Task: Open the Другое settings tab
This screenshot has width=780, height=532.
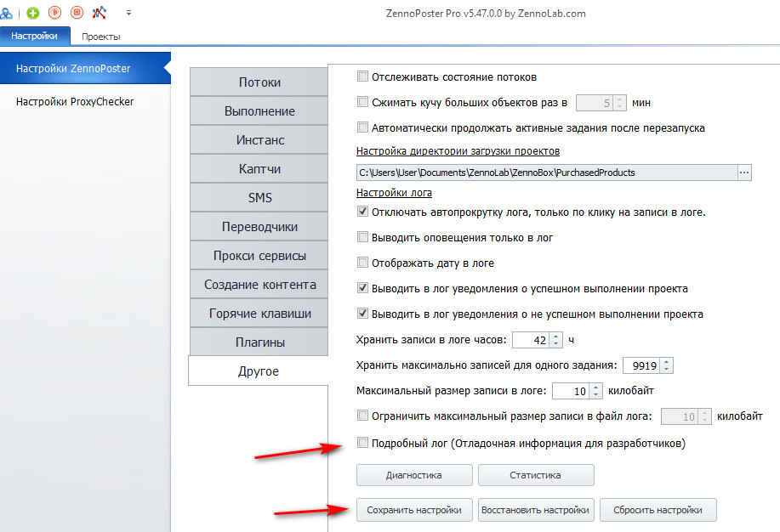Action: pos(259,371)
